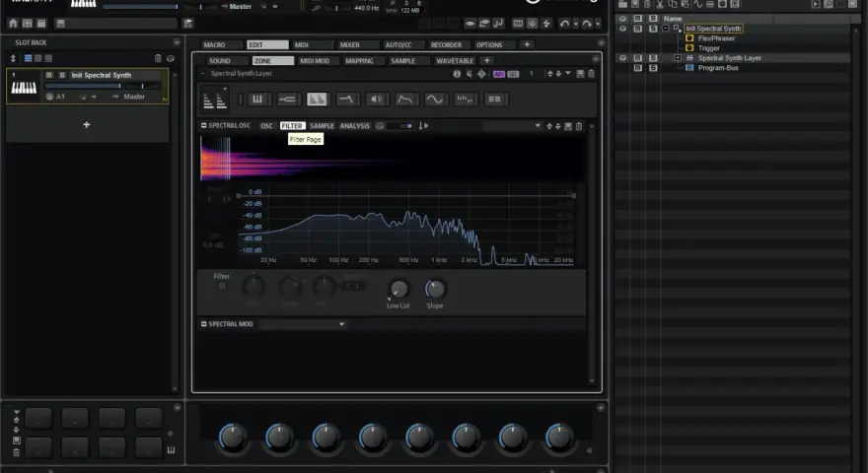Click the lightning bolt icon in toolbar

[546, 24]
